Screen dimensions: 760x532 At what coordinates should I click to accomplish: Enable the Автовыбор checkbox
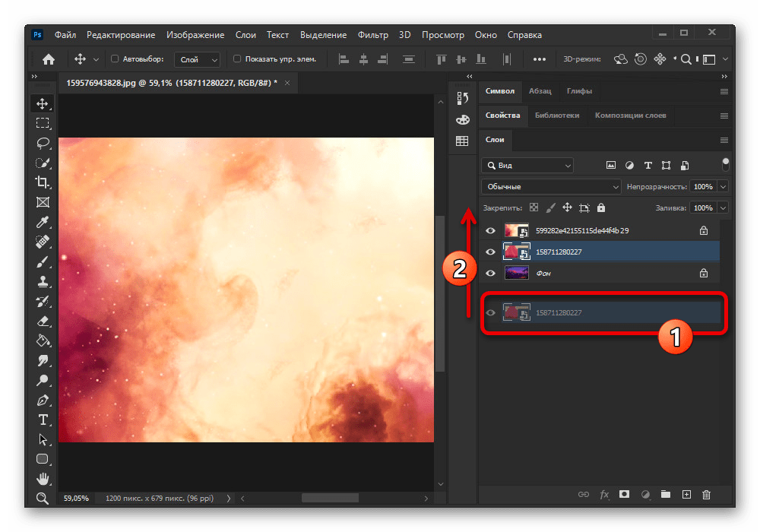116,59
